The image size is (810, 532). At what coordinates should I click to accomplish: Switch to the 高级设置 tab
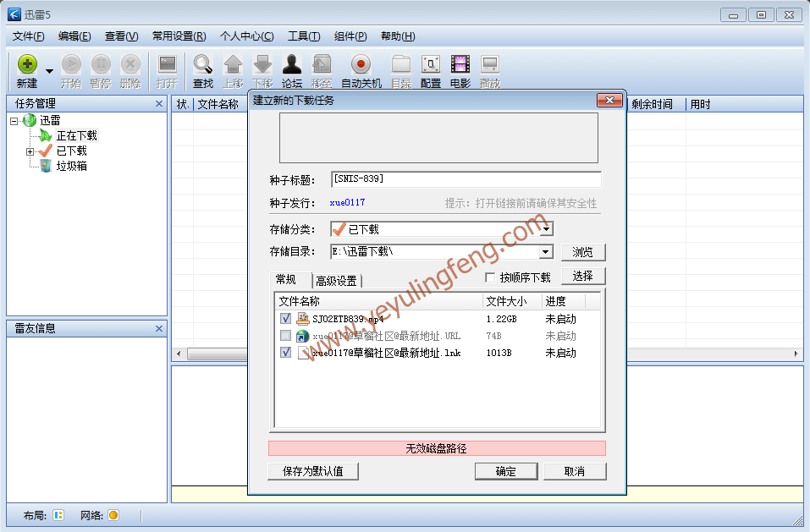tap(336, 281)
